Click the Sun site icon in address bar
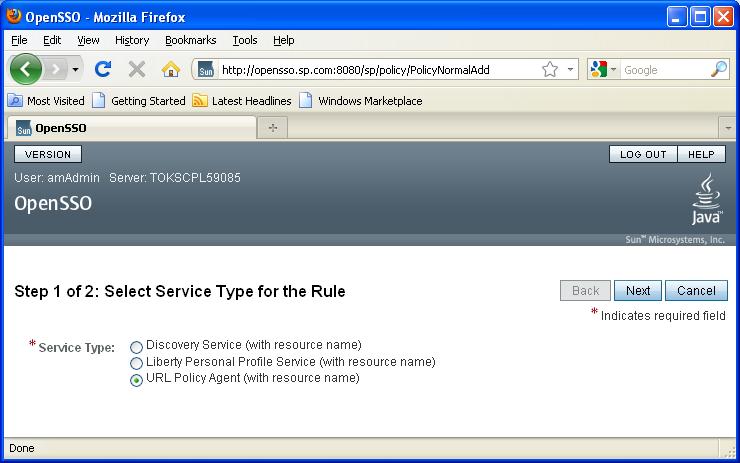The height and width of the screenshot is (463, 740). click(x=206, y=70)
